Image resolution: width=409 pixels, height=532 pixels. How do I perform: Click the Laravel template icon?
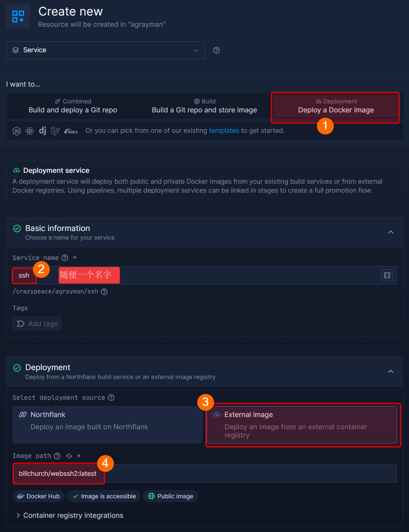tap(55, 131)
